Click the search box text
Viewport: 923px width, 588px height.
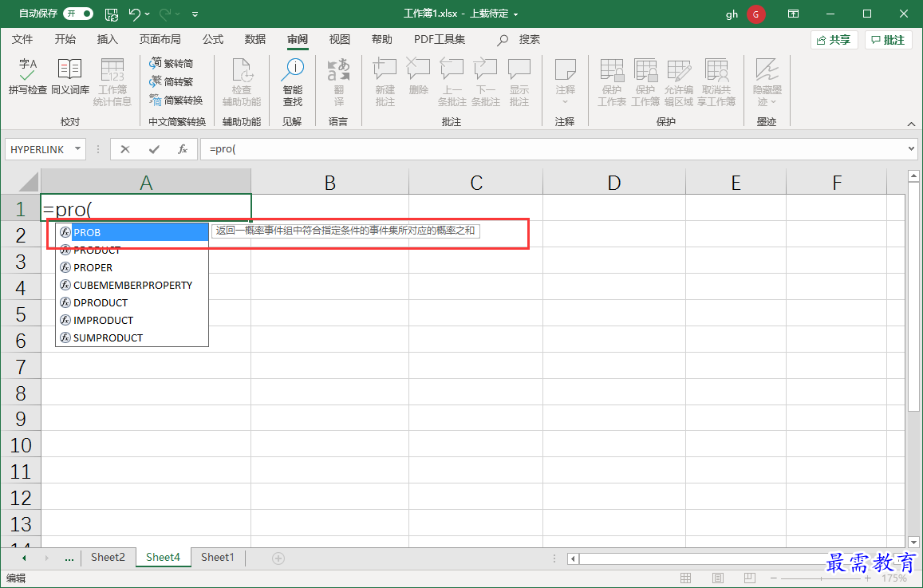click(529, 39)
